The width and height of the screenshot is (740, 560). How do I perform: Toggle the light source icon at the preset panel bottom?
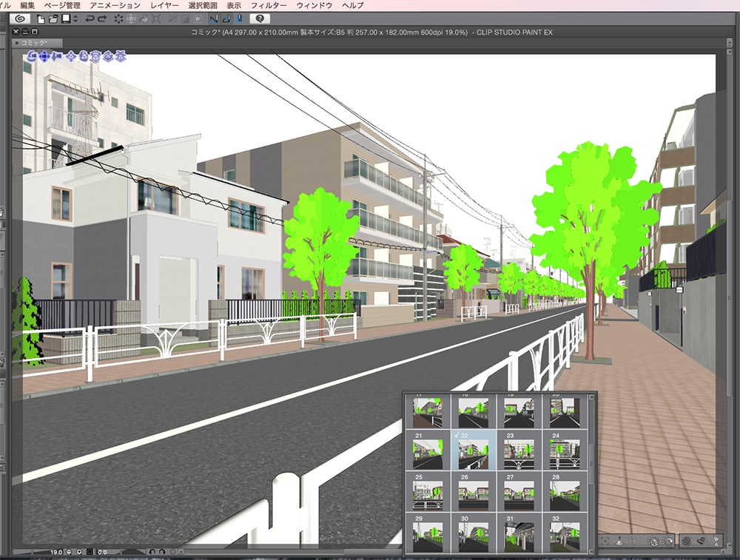point(685,541)
